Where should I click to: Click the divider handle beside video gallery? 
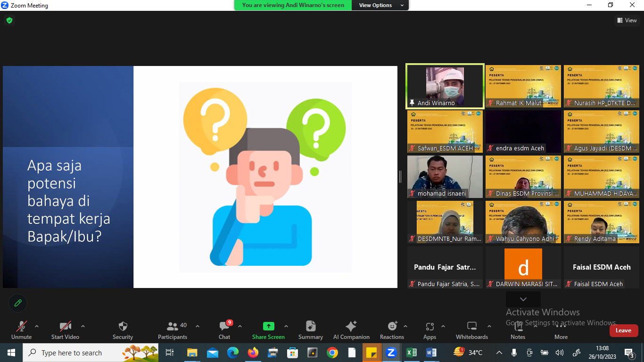coord(400,177)
